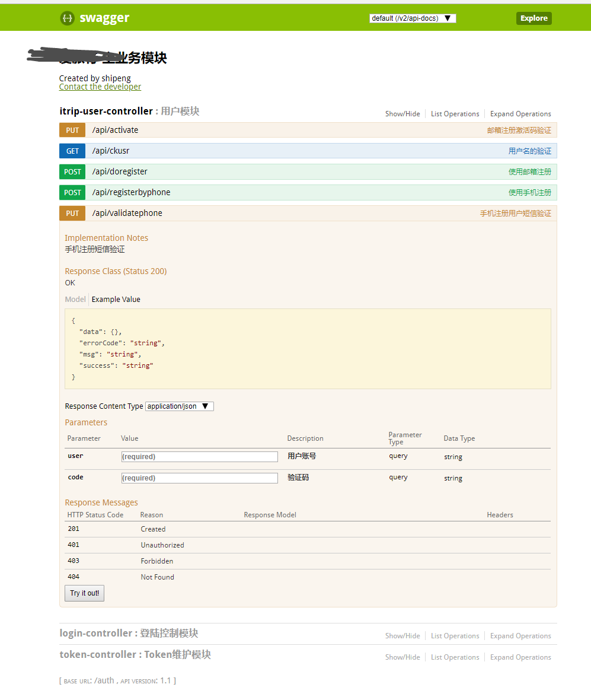Image resolution: width=591 pixels, height=700 pixels.
Task: Click the PUT badge for /api/validatephone
Action: coord(72,214)
